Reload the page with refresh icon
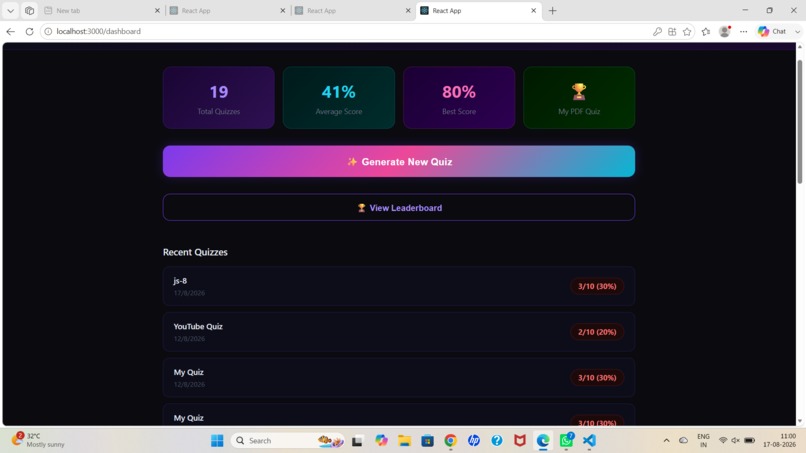The image size is (806, 453). coord(29,31)
